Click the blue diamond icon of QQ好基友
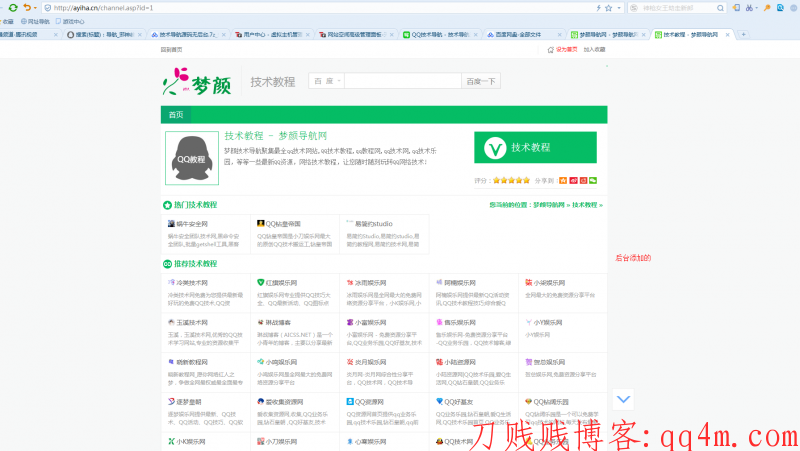The height and width of the screenshot is (451, 800). [x=439, y=402]
